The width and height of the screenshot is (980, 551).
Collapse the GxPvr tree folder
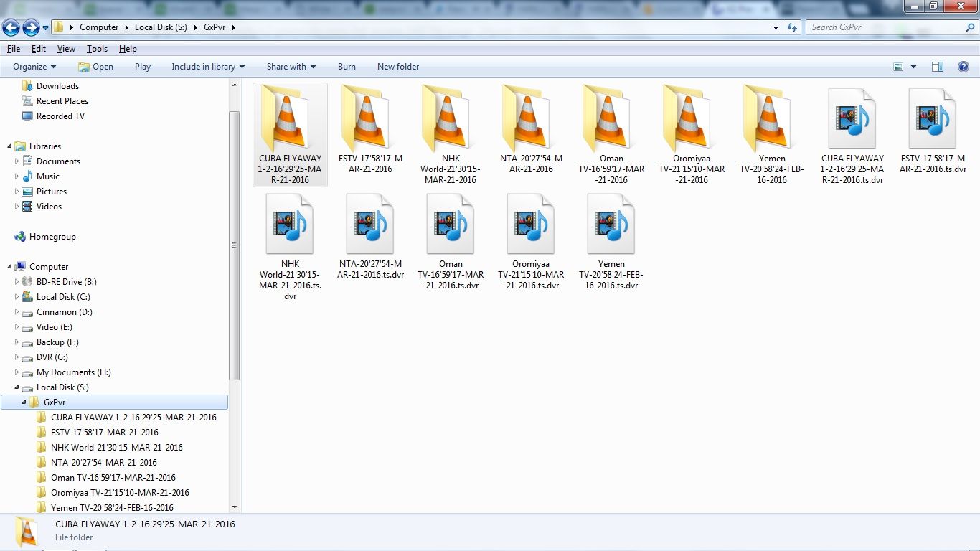tap(24, 402)
